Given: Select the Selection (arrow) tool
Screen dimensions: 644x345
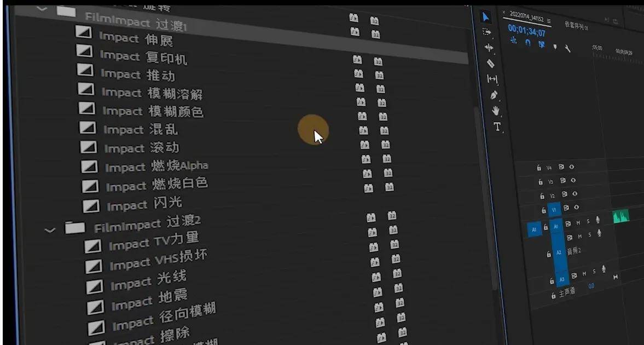Looking at the screenshot, I should click(485, 18).
